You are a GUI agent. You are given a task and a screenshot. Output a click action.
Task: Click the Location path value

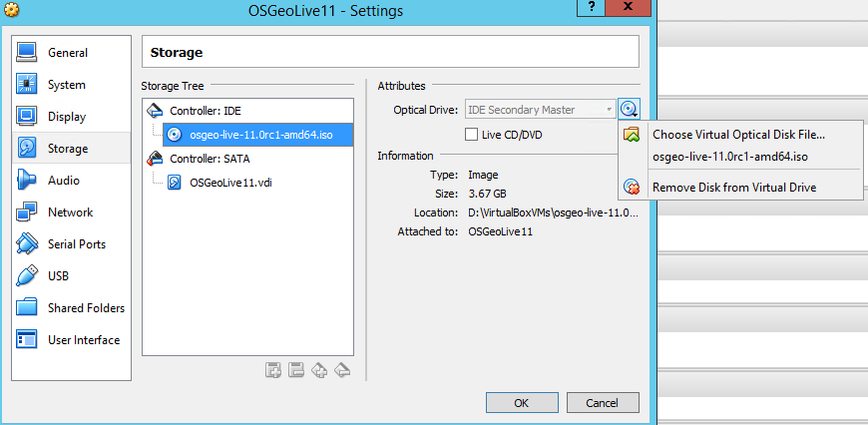tap(553, 212)
